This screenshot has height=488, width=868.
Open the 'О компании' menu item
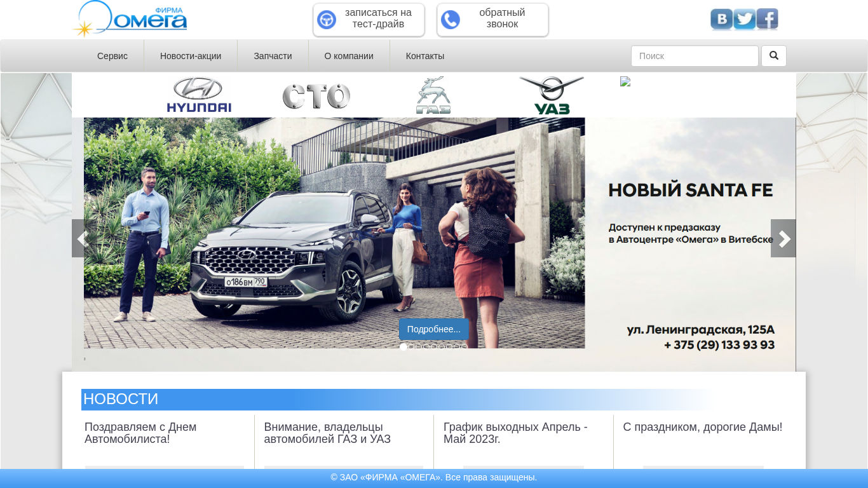(x=349, y=56)
